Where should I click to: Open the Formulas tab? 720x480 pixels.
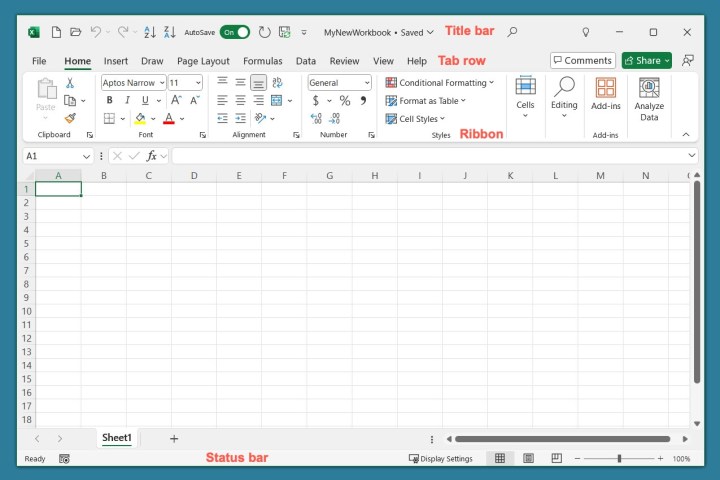(x=262, y=61)
